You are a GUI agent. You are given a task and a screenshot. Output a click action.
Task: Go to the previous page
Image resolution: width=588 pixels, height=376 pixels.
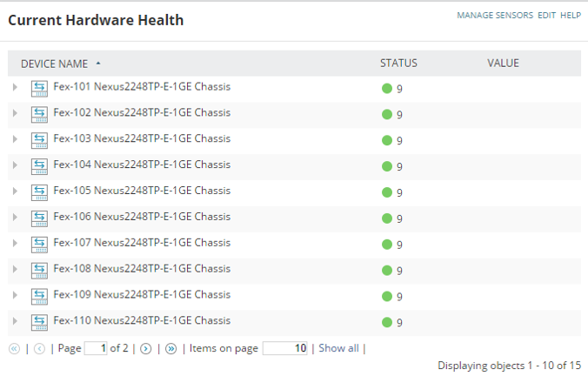39,349
